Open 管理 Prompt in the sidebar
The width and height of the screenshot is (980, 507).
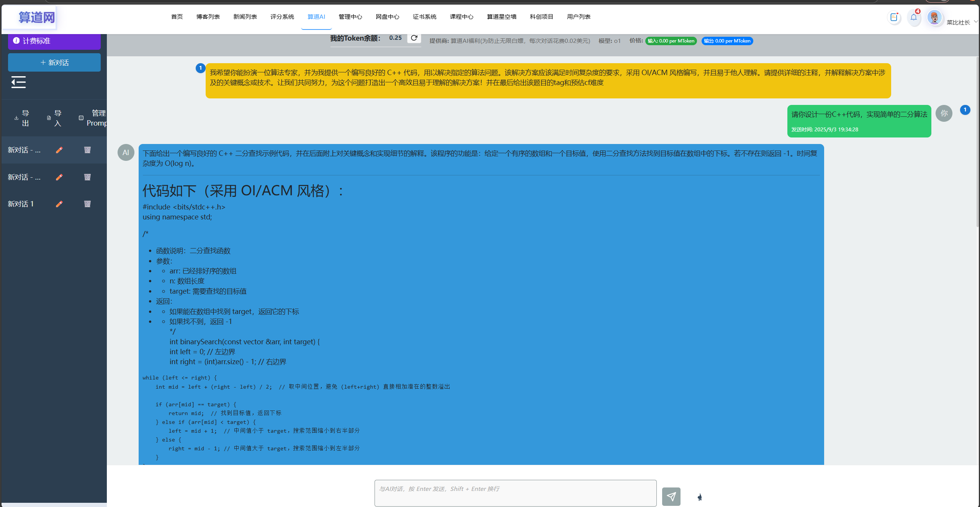[x=93, y=118]
